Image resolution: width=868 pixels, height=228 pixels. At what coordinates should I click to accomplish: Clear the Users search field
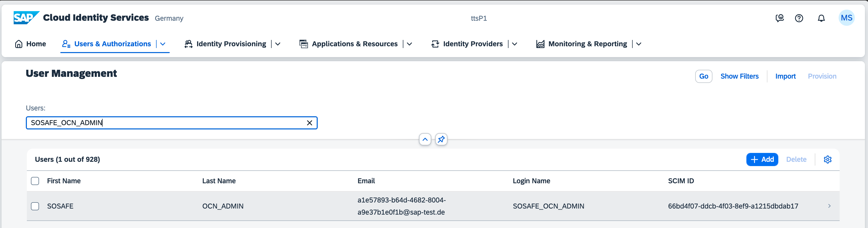309,123
